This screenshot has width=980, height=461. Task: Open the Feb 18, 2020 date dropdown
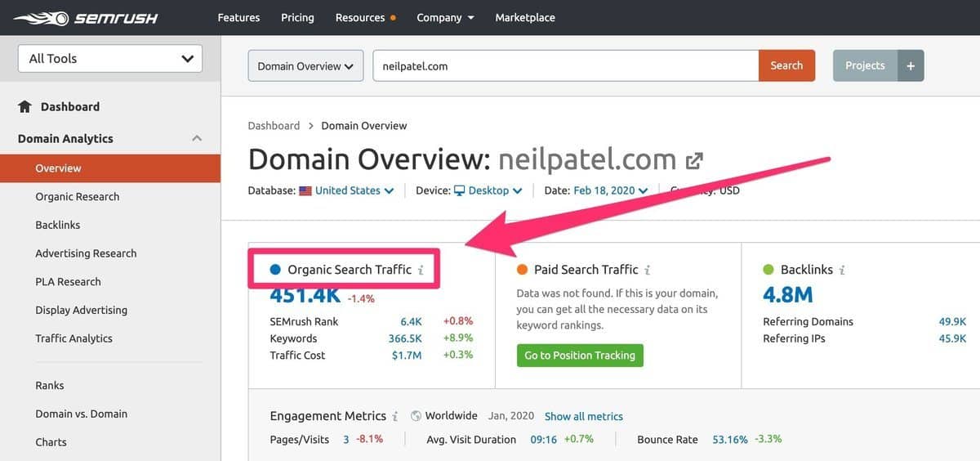coord(611,190)
